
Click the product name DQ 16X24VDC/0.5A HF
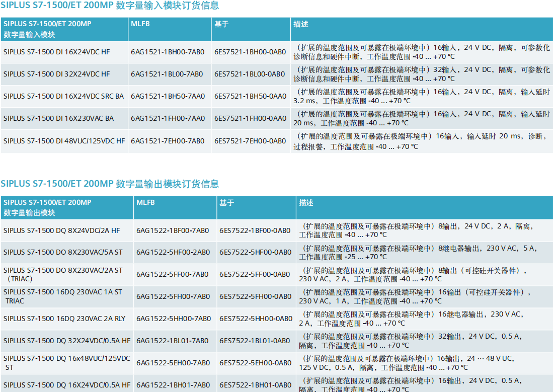[67, 385]
